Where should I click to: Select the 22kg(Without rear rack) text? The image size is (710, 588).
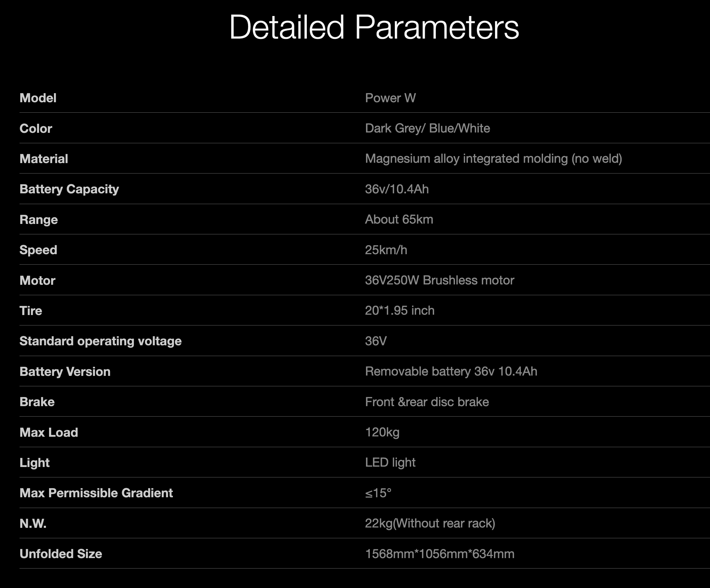tap(430, 523)
